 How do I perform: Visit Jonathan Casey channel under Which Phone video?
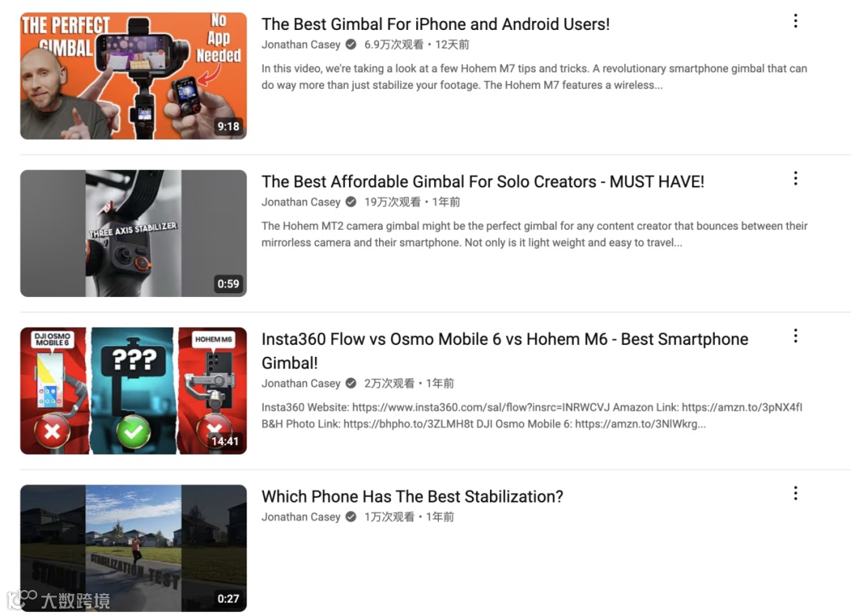[301, 517]
